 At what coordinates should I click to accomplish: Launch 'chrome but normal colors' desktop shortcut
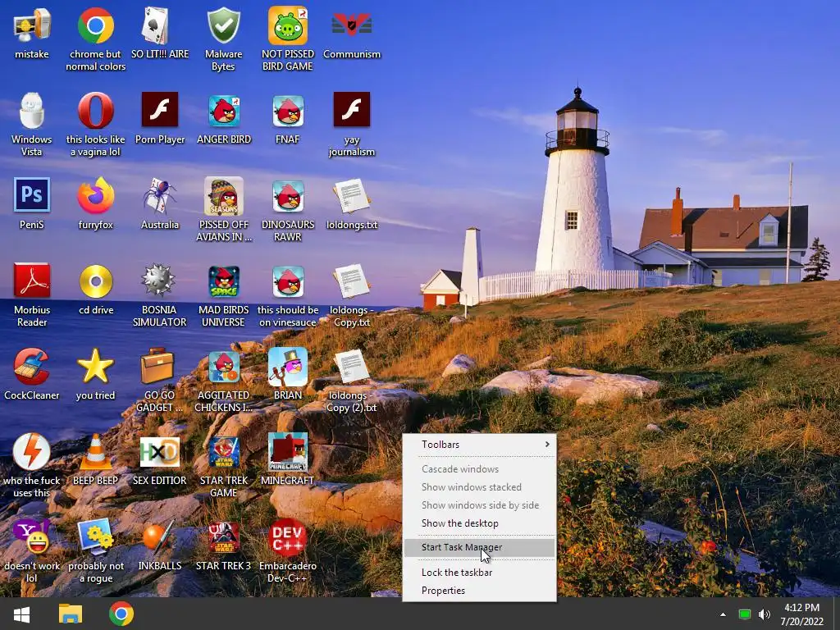tap(95, 26)
